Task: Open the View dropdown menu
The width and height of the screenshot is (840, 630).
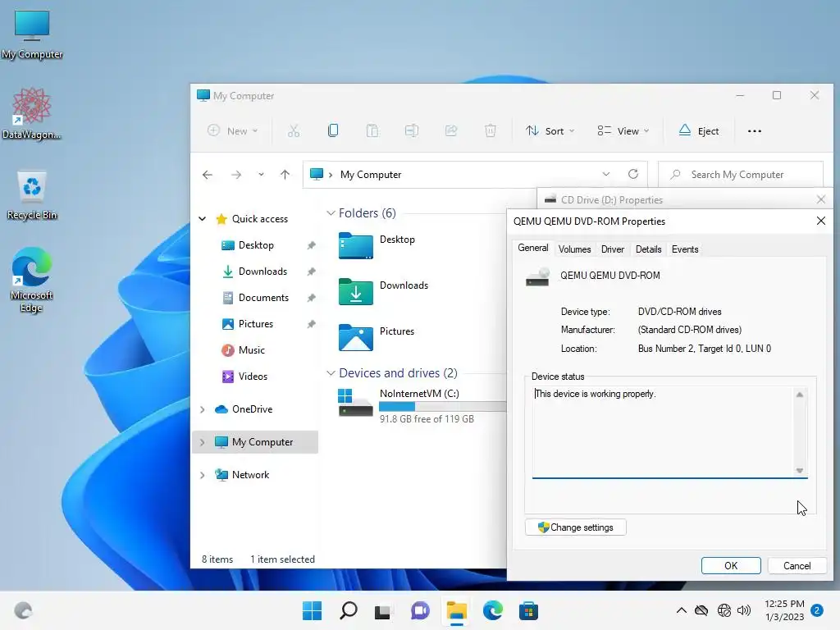Action: click(623, 130)
